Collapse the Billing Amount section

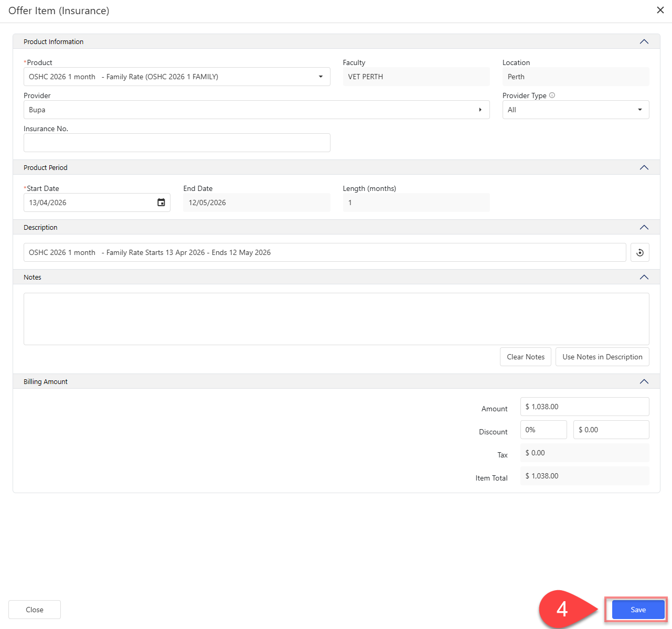pos(644,382)
